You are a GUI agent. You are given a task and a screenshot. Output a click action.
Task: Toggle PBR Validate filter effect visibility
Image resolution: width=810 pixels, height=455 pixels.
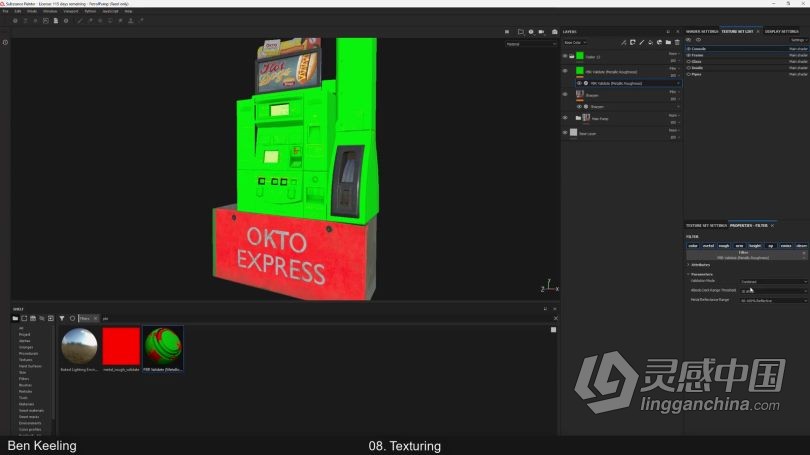(579, 83)
